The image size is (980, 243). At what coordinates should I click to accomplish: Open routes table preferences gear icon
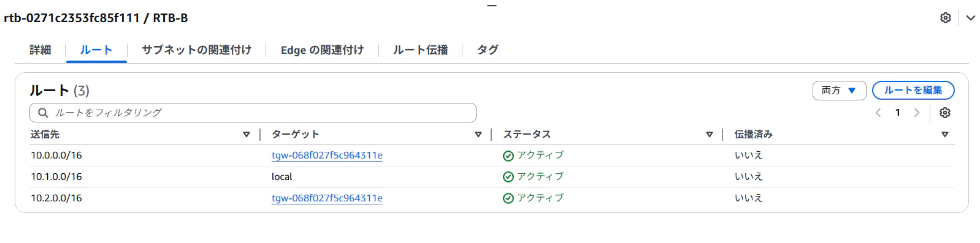point(945,113)
